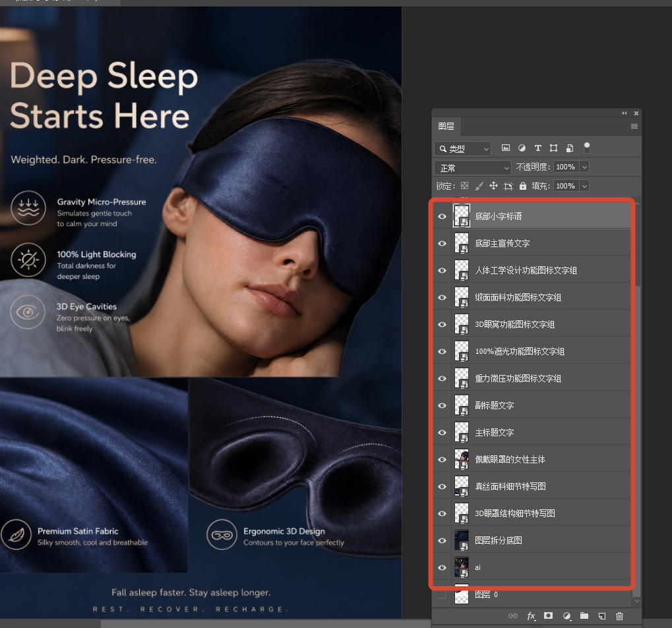Collapse the Layers panel with double arrows
The image size is (672, 628).
tap(625, 113)
